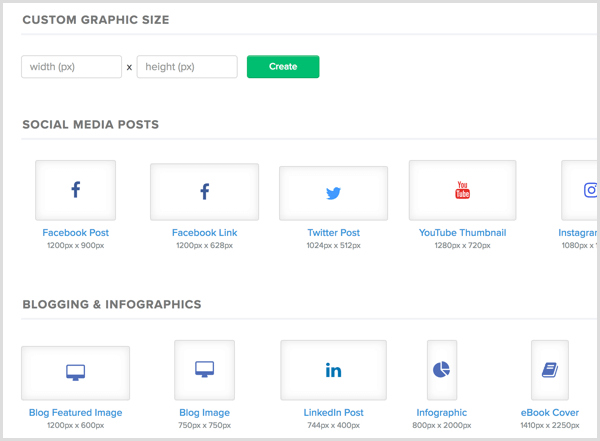This screenshot has width=600, height=441.
Task: Open the YouTube Thumbnail link
Action: click(x=462, y=233)
